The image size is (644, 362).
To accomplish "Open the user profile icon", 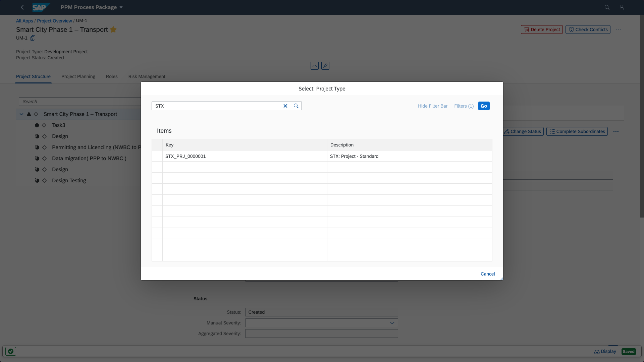I will pos(622,7).
